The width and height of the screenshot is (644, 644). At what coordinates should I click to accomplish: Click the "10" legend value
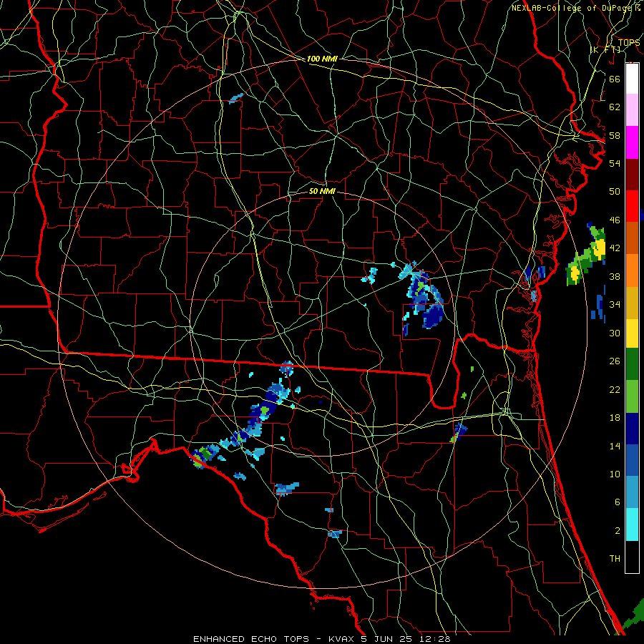point(615,474)
